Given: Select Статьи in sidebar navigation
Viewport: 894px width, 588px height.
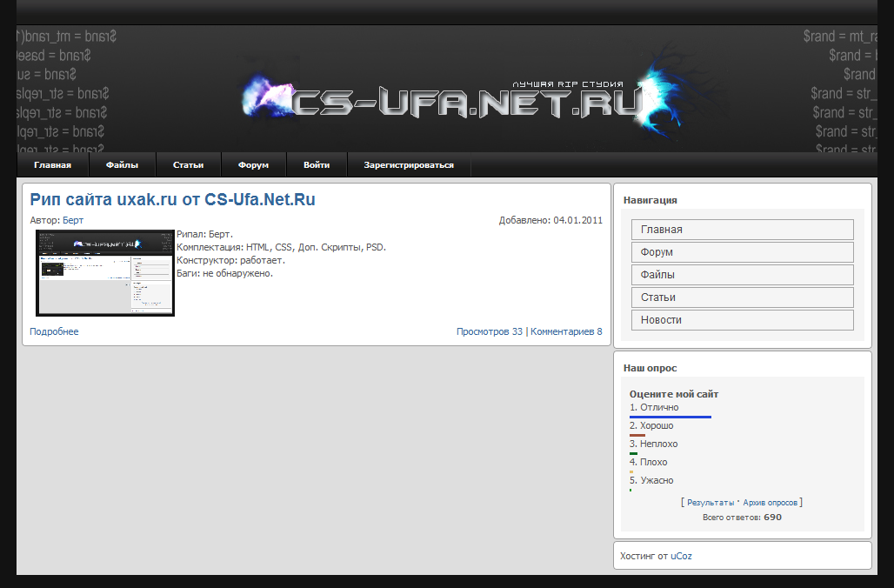Looking at the screenshot, I should [742, 297].
